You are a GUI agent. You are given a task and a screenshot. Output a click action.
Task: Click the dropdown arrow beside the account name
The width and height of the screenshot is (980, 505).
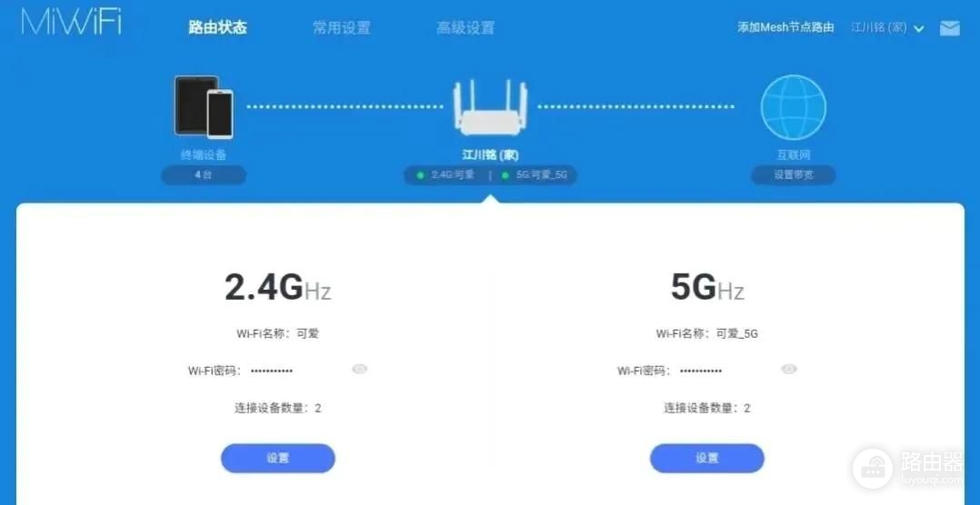pos(918,29)
